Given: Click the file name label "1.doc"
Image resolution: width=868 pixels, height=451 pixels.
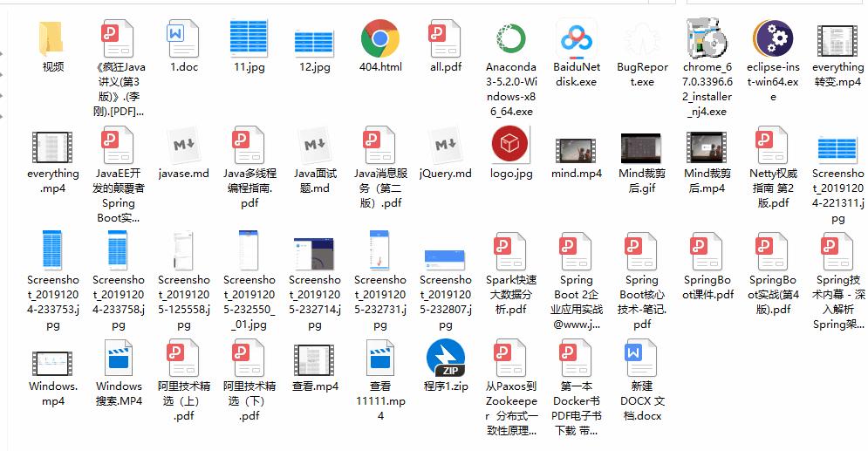Looking at the screenshot, I should [x=184, y=67].
